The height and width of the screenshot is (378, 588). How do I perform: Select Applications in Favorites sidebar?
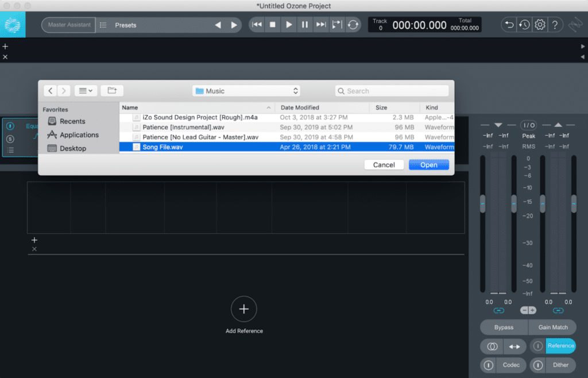pyautogui.click(x=73, y=134)
